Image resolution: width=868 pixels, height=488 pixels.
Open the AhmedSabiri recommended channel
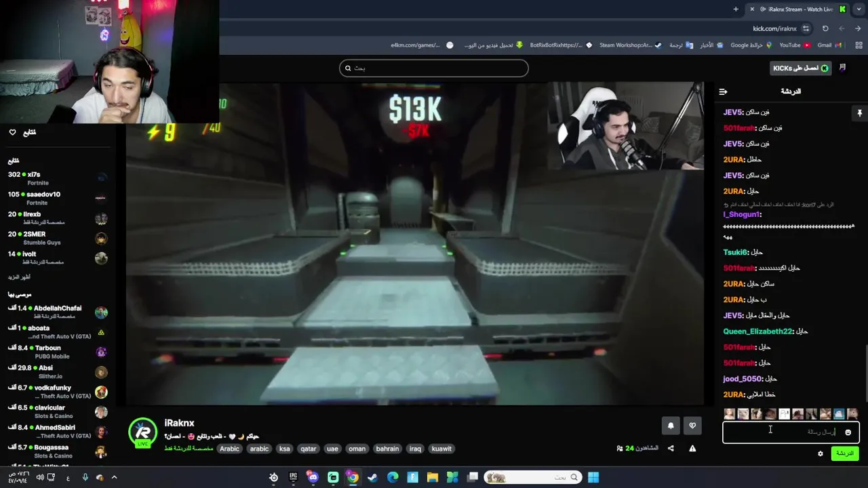(x=58, y=431)
